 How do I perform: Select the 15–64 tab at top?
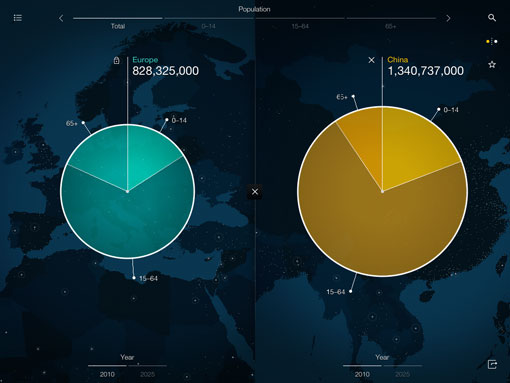300,26
